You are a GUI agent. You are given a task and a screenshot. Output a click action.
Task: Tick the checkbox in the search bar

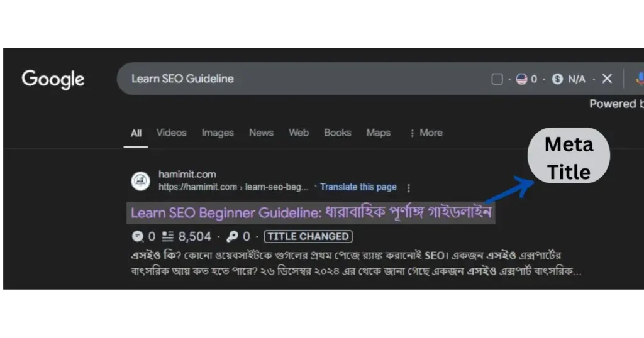coord(497,79)
